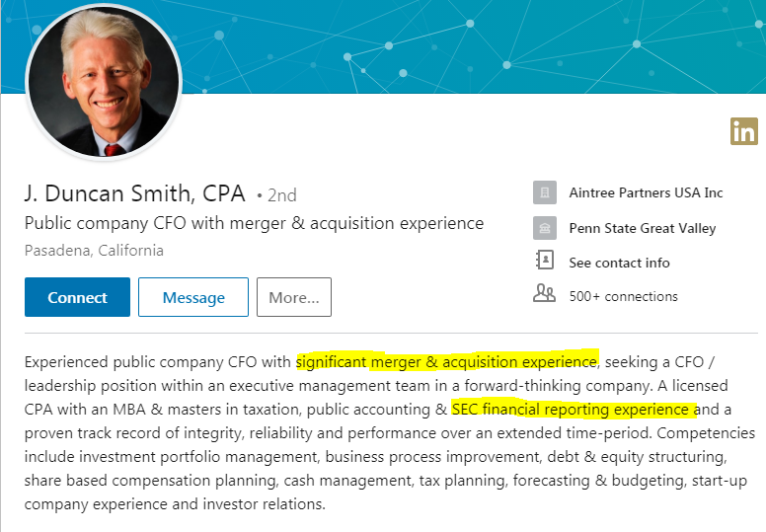Screen dimensions: 766x532
Task: Click the school icon beside Penn State
Action: tap(545, 228)
